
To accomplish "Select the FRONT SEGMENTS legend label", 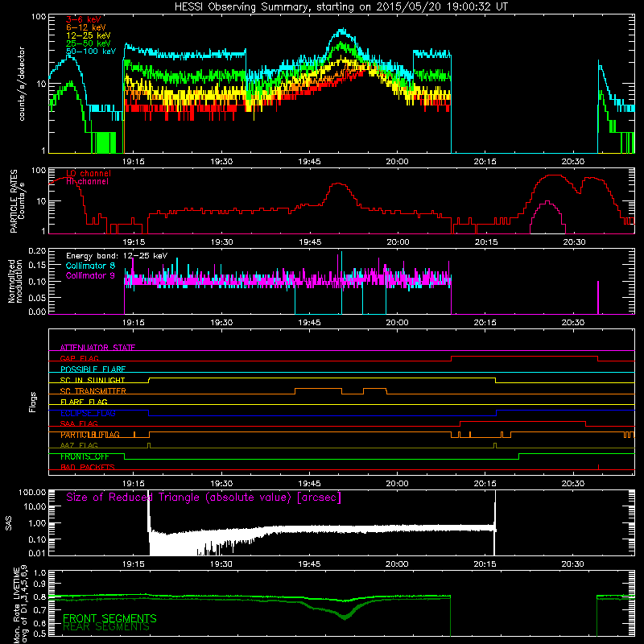I will (109, 618).
